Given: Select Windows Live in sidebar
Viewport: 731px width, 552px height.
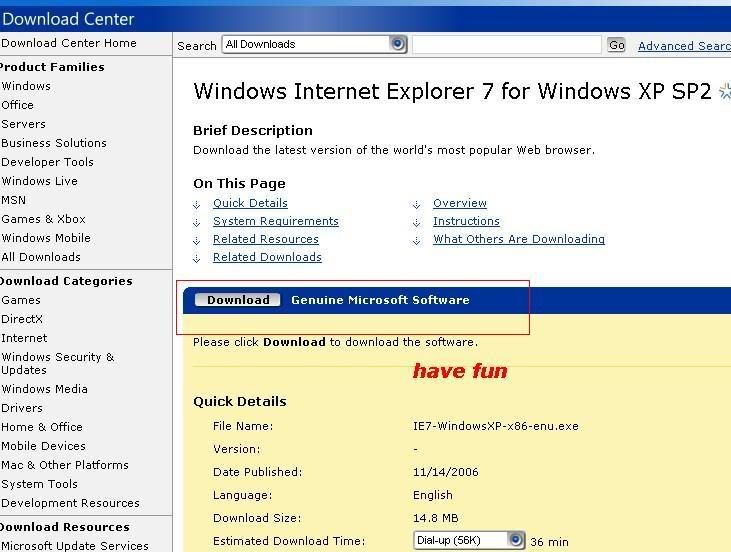Looking at the screenshot, I should click(39, 181).
